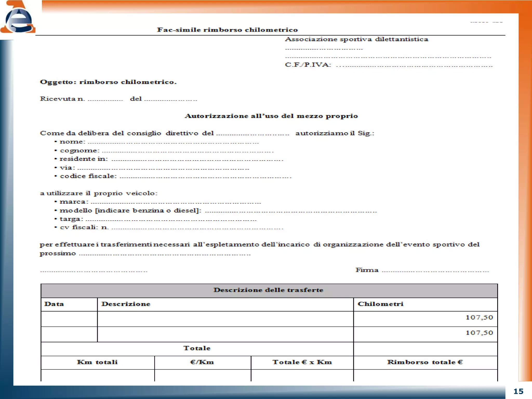Click the 'Rimborso totale €' column header

pyautogui.click(x=425, y=362)
